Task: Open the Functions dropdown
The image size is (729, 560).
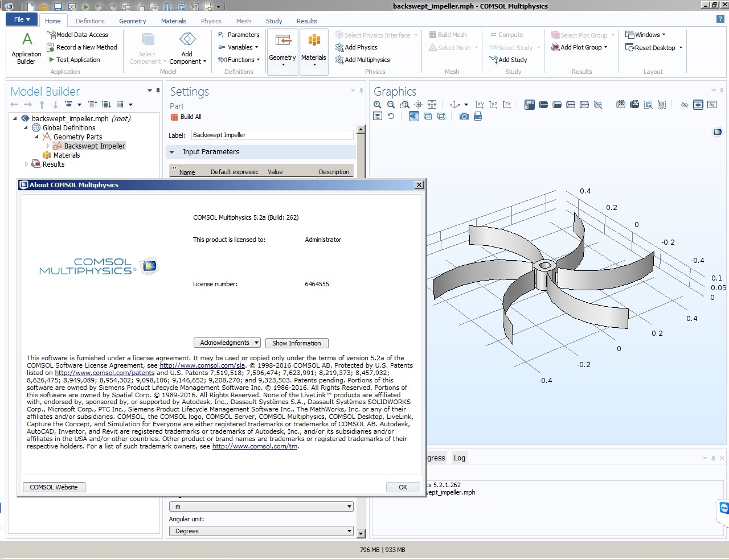Action: click(239, 60)
